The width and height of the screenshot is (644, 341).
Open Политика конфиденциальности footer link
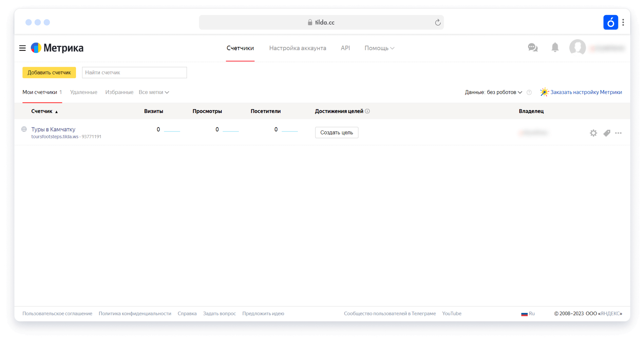click(135, 313)
